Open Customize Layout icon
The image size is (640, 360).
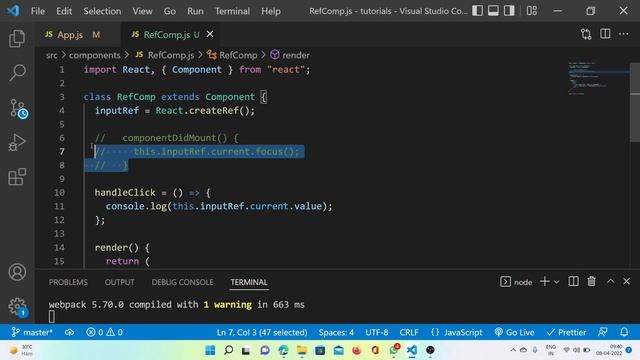point(531,11)
